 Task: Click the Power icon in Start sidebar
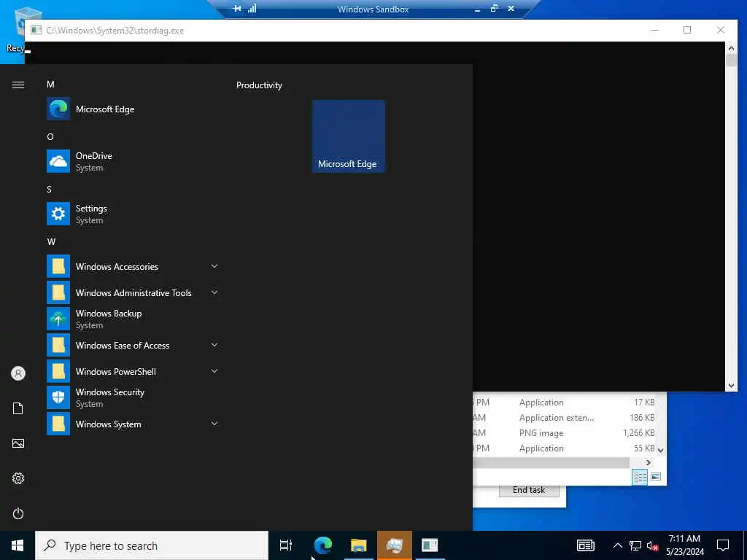tap(18, 513)
